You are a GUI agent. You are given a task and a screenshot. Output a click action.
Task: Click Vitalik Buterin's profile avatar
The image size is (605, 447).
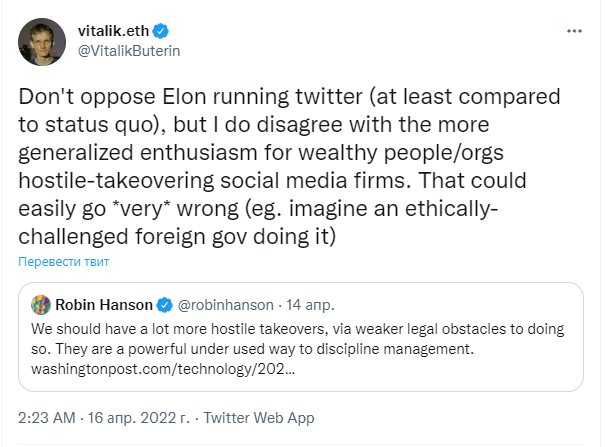[42, 42]
